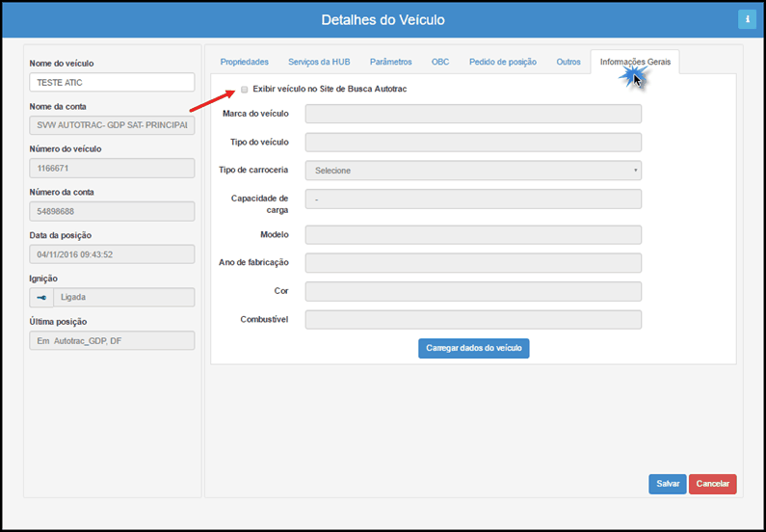Click the ignition key icon
Screen dimensions: 766x532
pyautogui.click(x=41, y=298)
